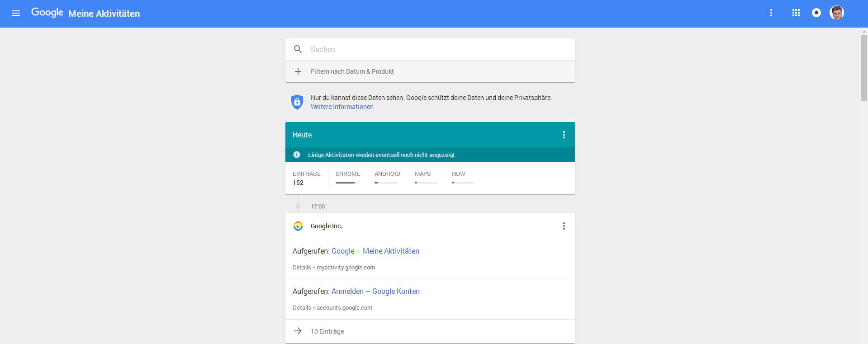Open Heute card three-dot menu
The image size is (868, 344).
tap(564, 135)
